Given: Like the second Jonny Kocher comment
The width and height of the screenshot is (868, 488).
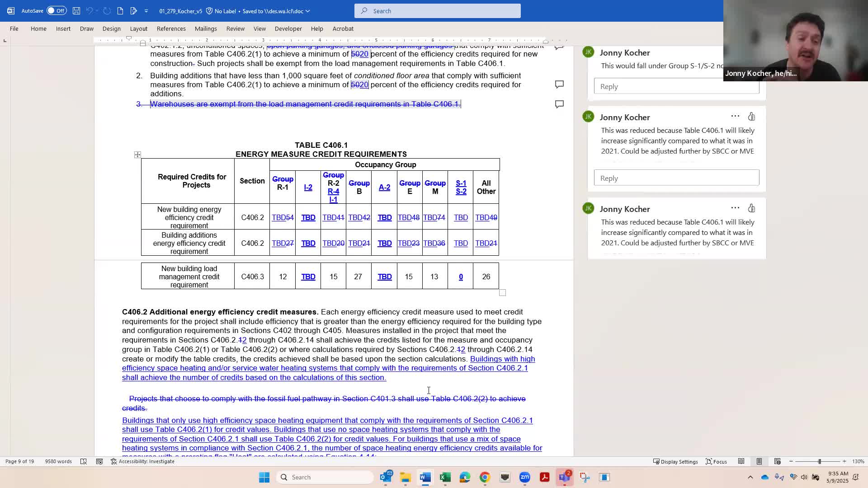Looking at the screenshot, I should pyautogui.click(x=751, y=117).
